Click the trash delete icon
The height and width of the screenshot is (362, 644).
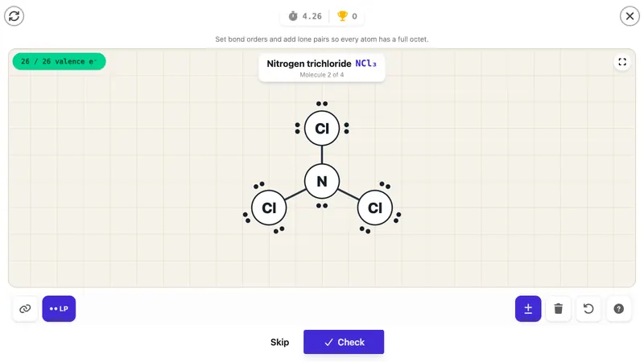pos(558,309)
